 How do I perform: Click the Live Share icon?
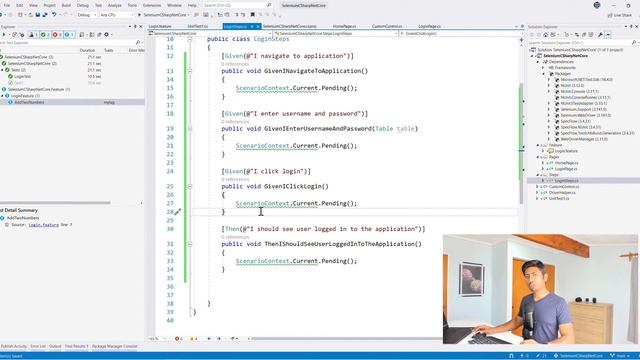pos(610,15)
